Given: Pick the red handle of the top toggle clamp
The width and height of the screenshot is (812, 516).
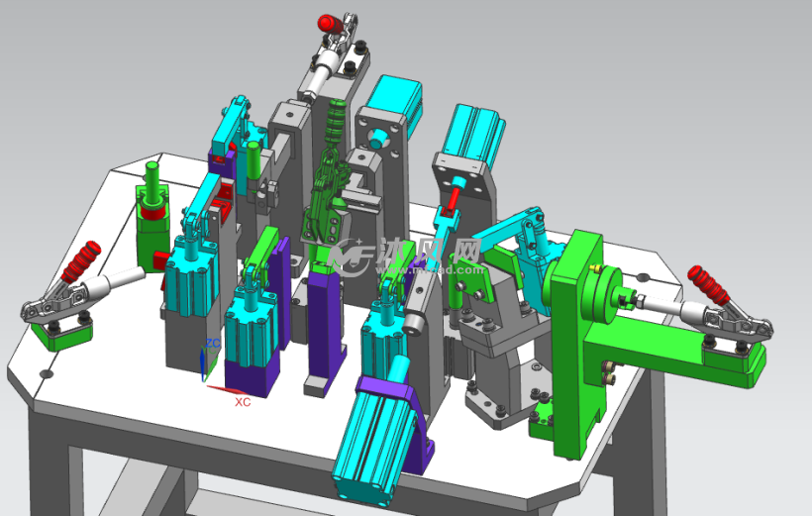Looking at the screenshot, I should coord(331,24).
